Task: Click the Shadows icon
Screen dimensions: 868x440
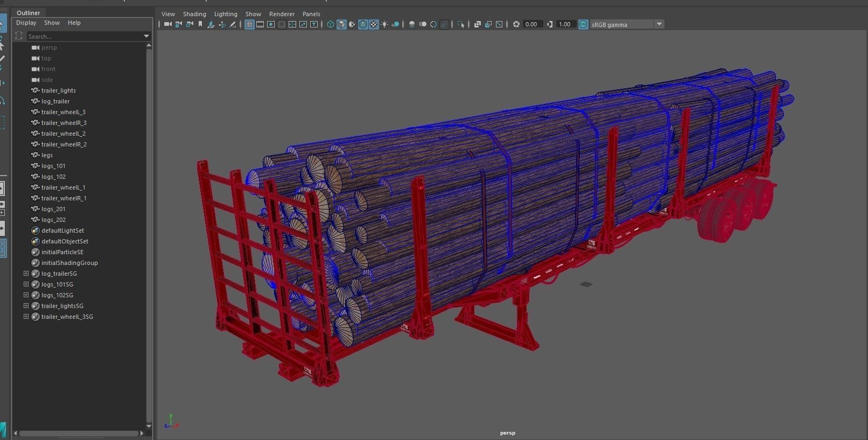Action: [395, 24]
